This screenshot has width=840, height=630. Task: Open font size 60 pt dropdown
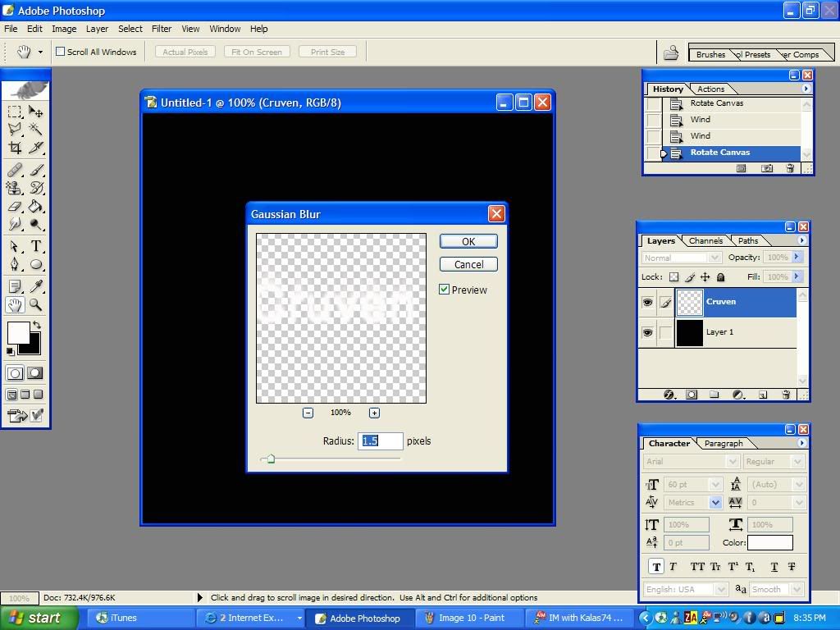[x=715, y=485]
